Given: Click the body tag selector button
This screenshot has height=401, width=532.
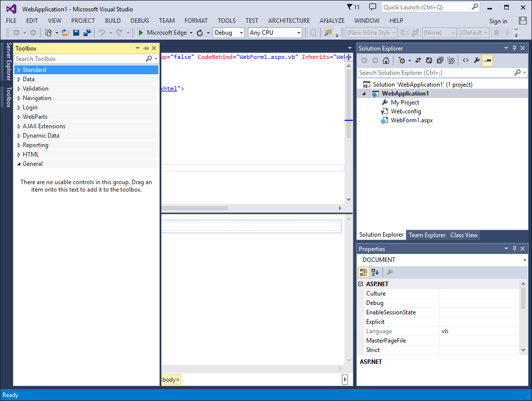Looking at the screenshot, I should (x=171, y=380).
